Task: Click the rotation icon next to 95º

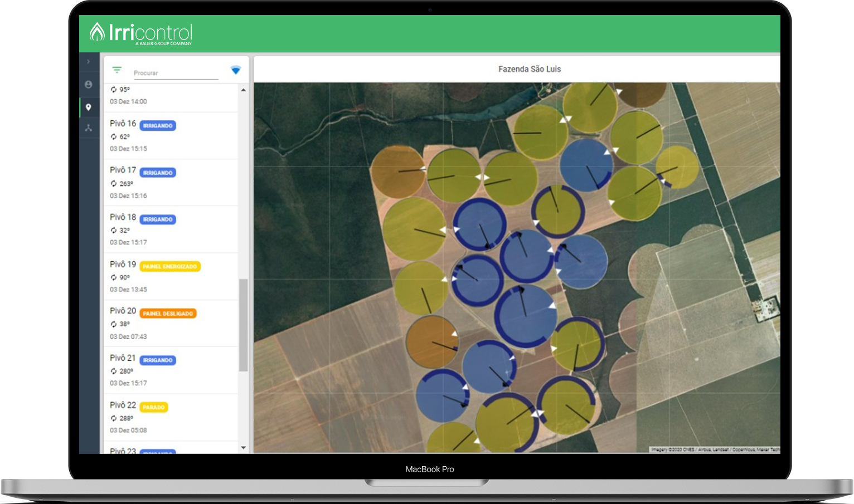Action: [x=114, y=89]
